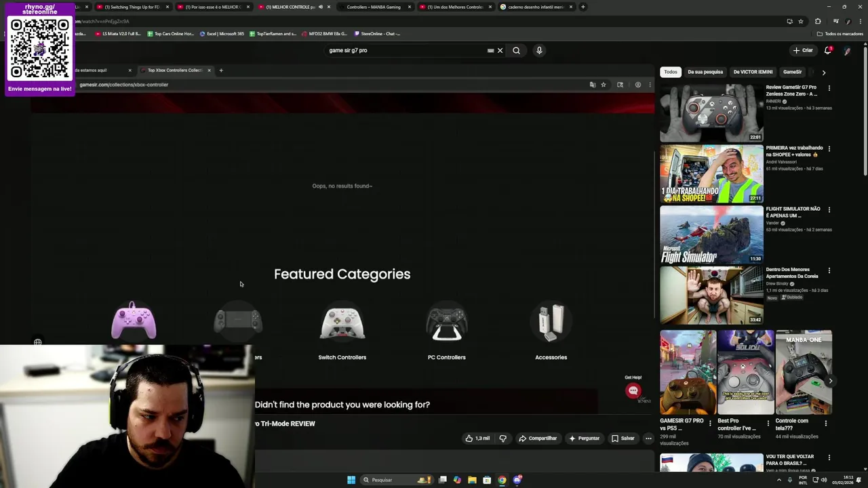The width and height of the screenshot is (868, 488).
Task: Save the video with the Salvar button
Action: (x=623, y=439)
